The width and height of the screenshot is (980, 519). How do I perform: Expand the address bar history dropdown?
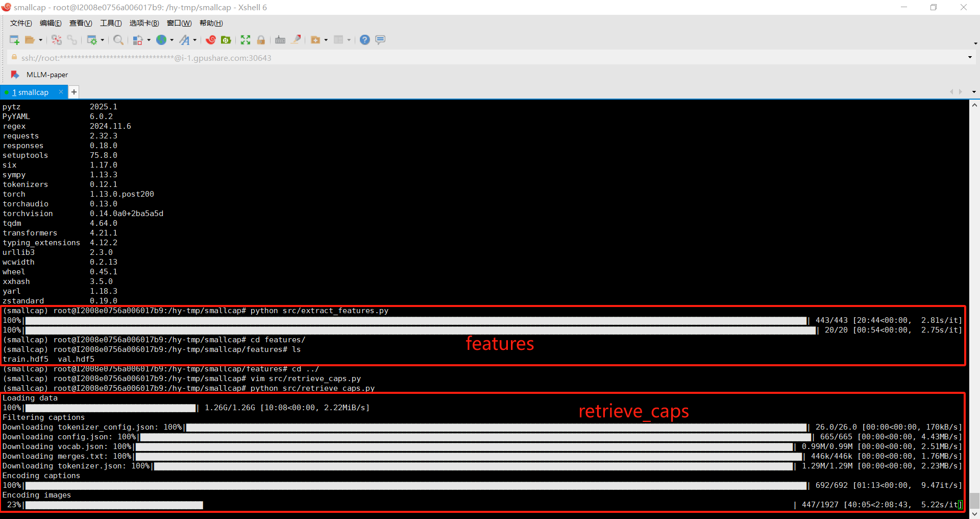point(970,58)
